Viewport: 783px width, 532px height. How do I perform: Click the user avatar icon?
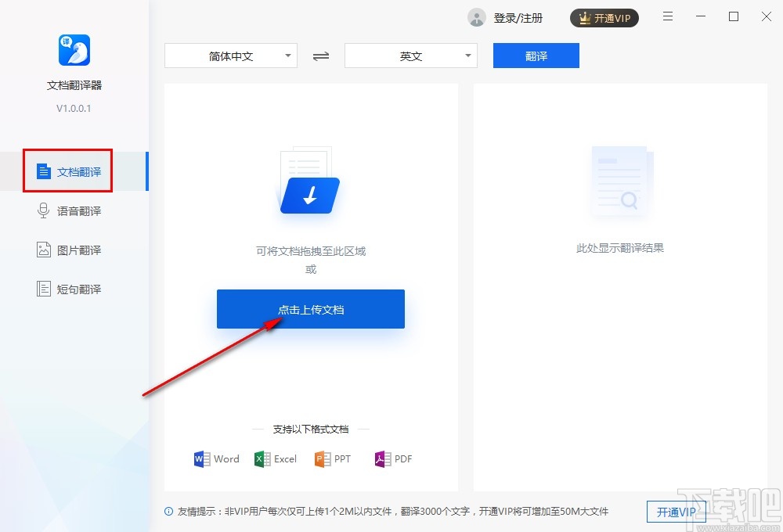coord(476,18)
